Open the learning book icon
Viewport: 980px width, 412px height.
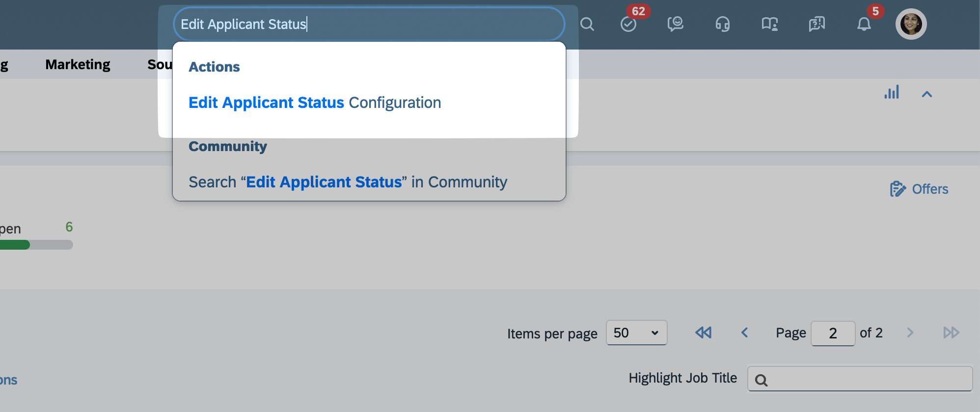click(769, 24)
